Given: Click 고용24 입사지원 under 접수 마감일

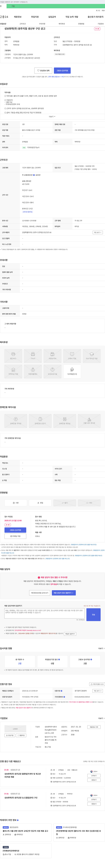Looking at the screenshot, I should [16, 530].
